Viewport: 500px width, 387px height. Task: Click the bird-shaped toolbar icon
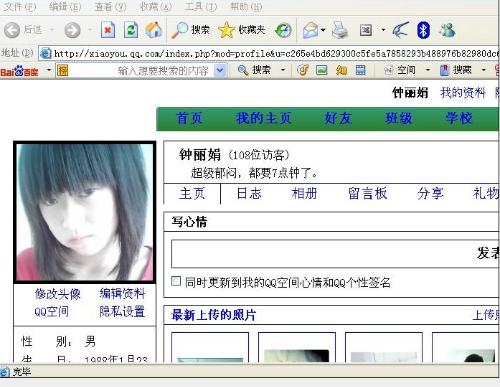coord(400,30)
